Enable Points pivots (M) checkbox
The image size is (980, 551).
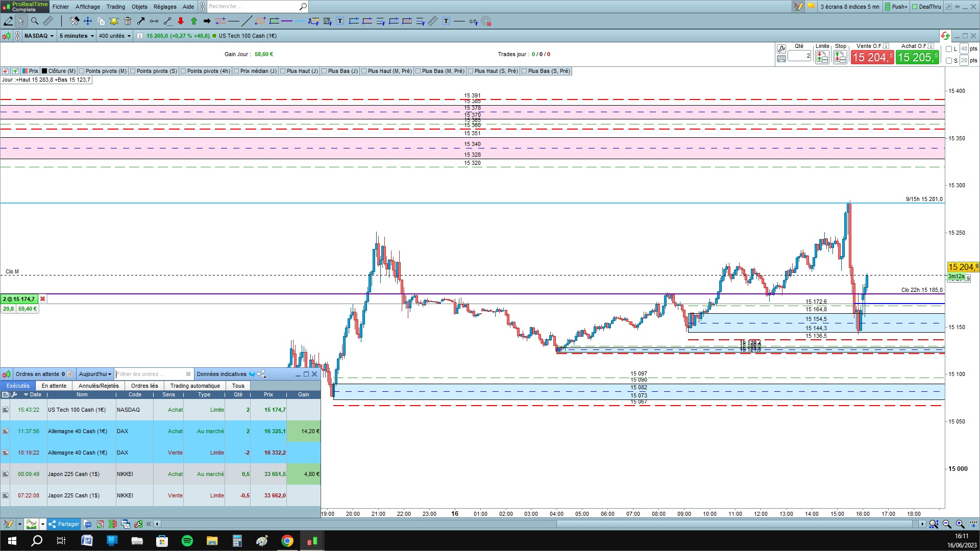pyautogui.click(x=82, y=71)
